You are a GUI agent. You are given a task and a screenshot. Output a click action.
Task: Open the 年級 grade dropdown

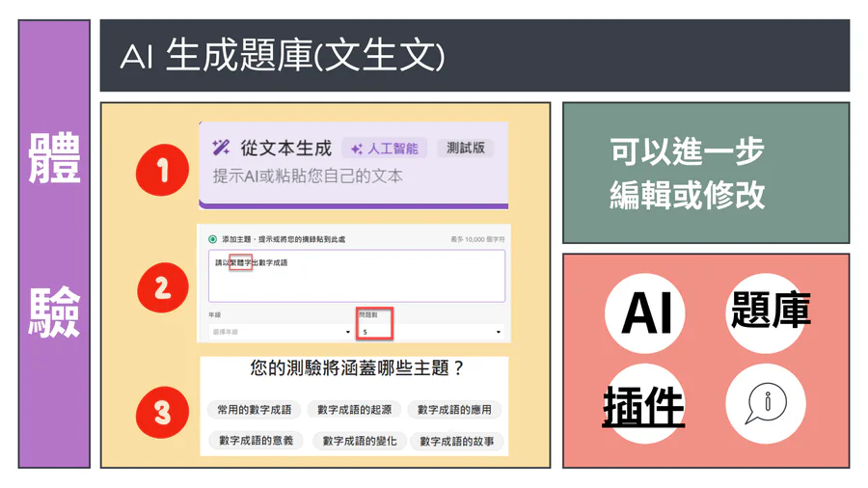pyautogui.click(x=281, y=332)
